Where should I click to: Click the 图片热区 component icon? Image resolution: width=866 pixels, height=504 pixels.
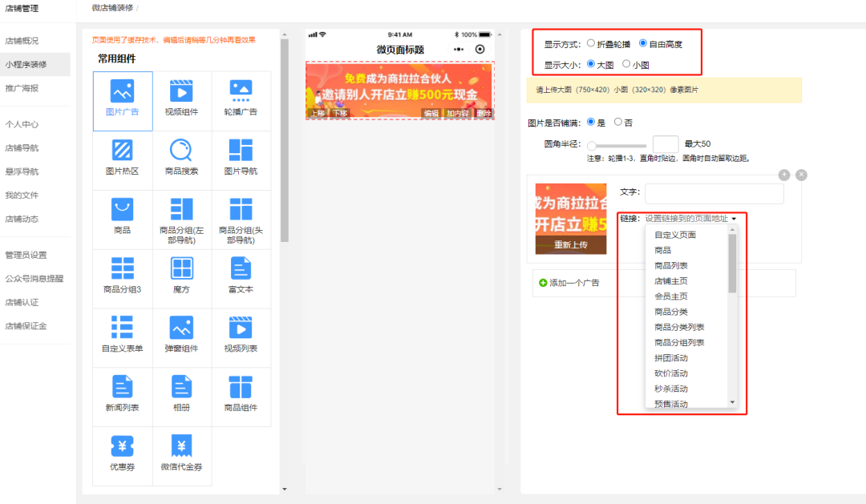coord(122,159)
